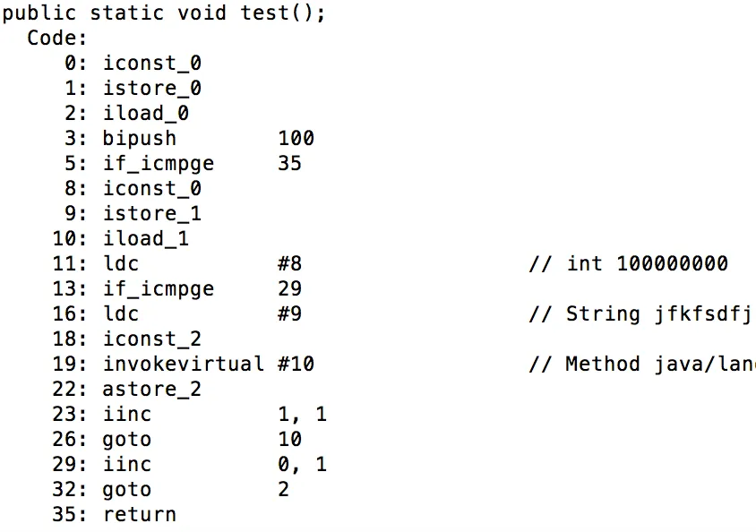Screen dimensions: 756x532
Task: Click the bipush operand value 100
Action: point(296,139)
